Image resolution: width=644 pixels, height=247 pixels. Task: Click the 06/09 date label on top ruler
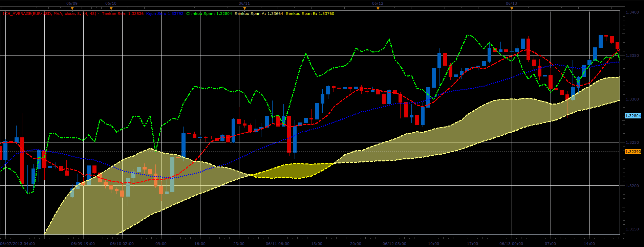pyautogui.click(x=72, y=3)
